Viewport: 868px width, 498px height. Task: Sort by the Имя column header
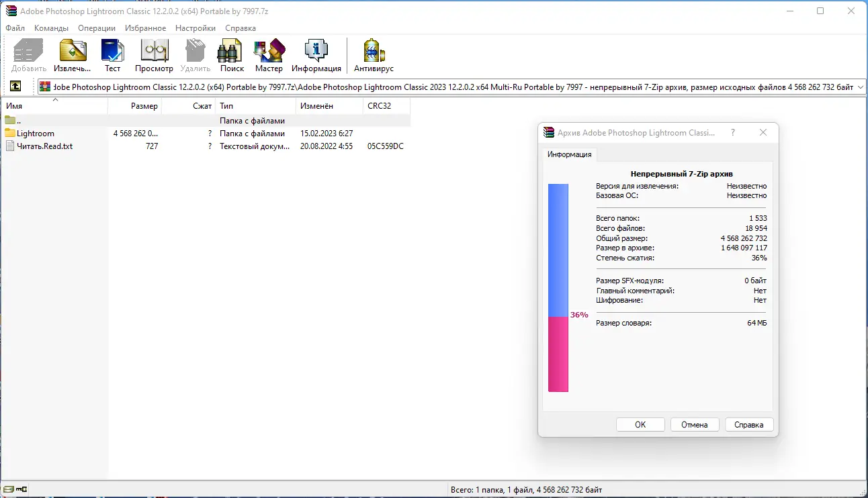pyautogui.click(x=54, y=106)
